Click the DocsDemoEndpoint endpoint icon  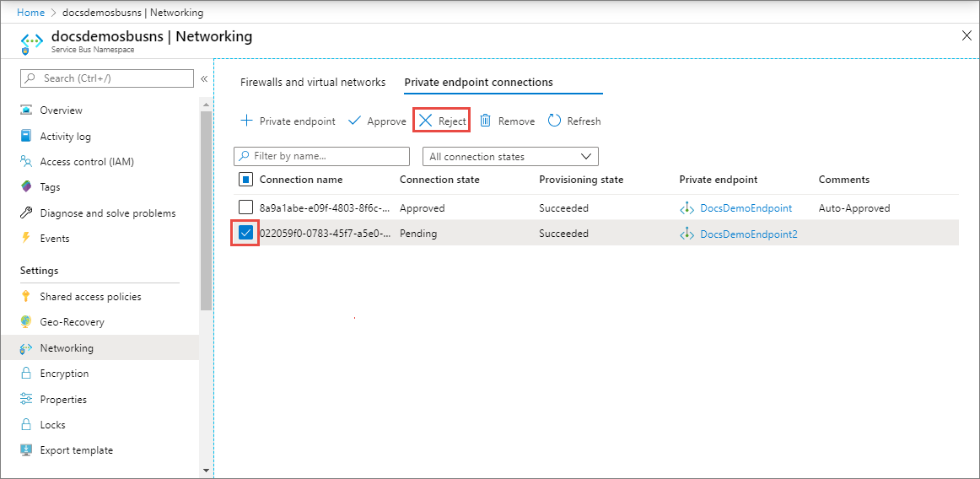(x=687, y=208)
